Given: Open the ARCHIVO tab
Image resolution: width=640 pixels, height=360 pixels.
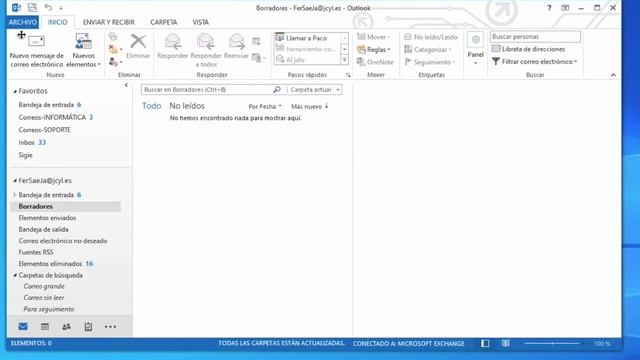Looking at the screenshot, I should click(x=23, y=22).
